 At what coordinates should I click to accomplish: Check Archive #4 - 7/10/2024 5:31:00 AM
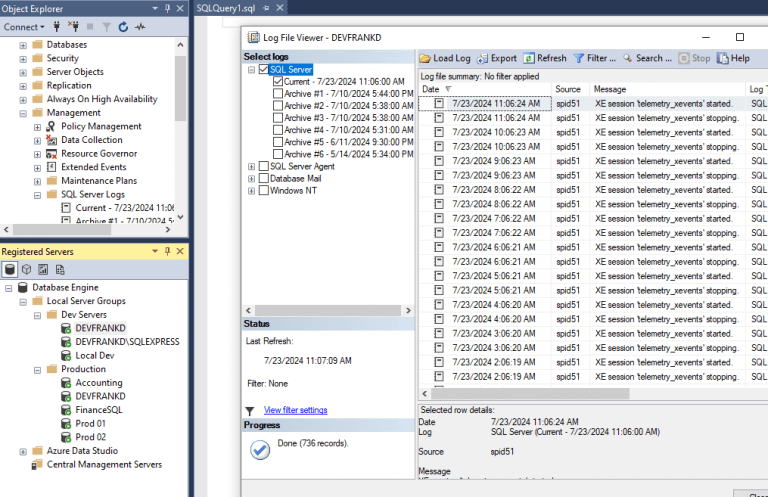coord(278,130)
